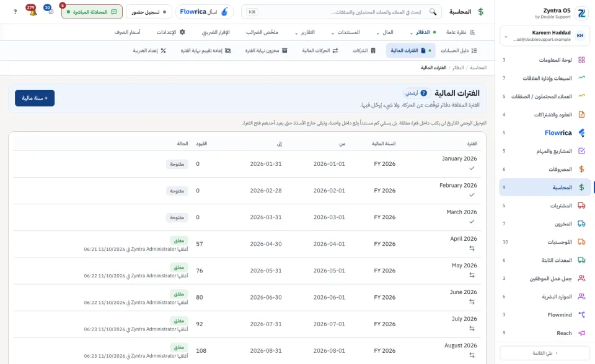This screenshot has height=364, width=595.
Task: Click the March 2026 checkmark icon
Action: pos(472,222)
